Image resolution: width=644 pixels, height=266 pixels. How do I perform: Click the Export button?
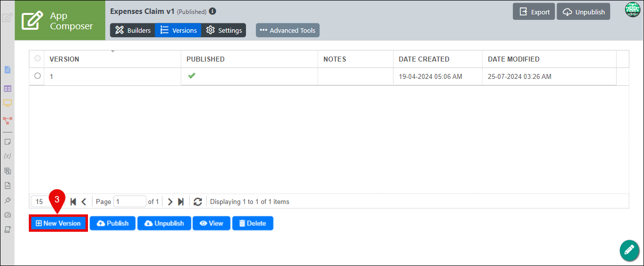click(x=534, y=12)
